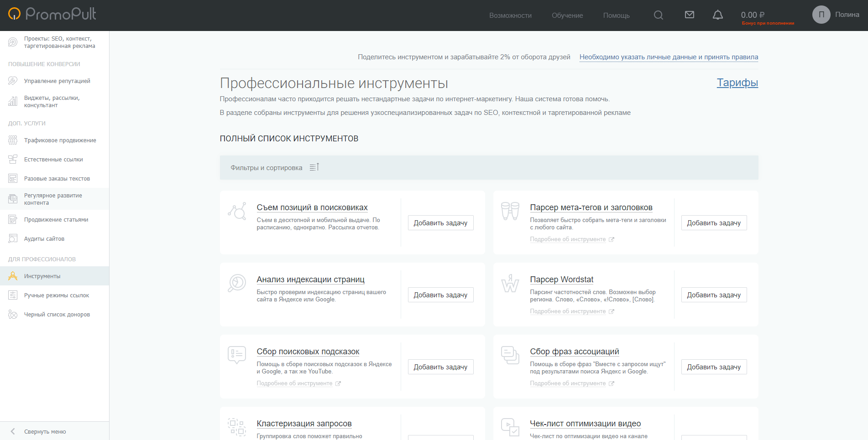Click the traffic promotion sidebar icon
Viewport: 868px width, 440px height.
(x=13, y=140)
